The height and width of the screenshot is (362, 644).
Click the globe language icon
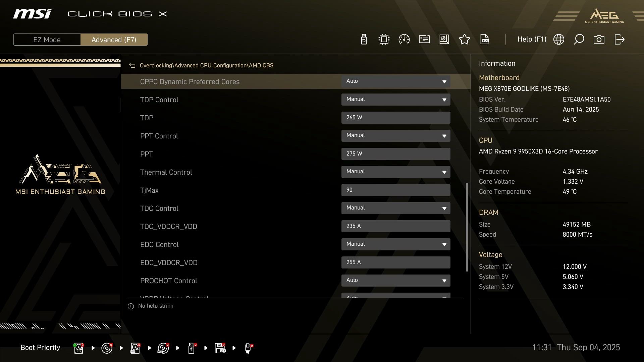558,40
